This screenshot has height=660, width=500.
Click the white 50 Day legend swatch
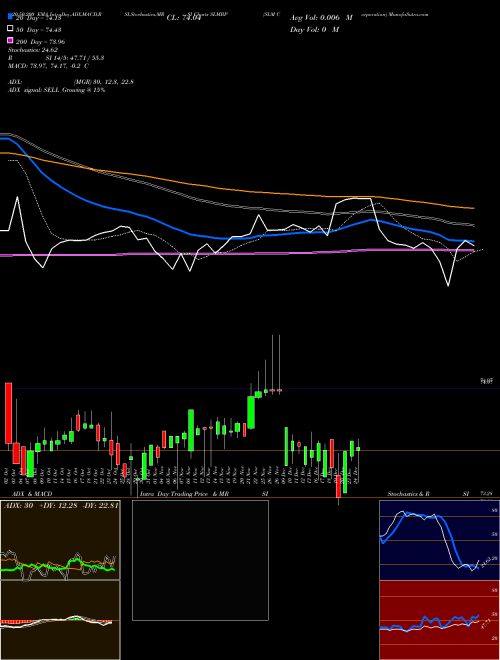point(10,29)
